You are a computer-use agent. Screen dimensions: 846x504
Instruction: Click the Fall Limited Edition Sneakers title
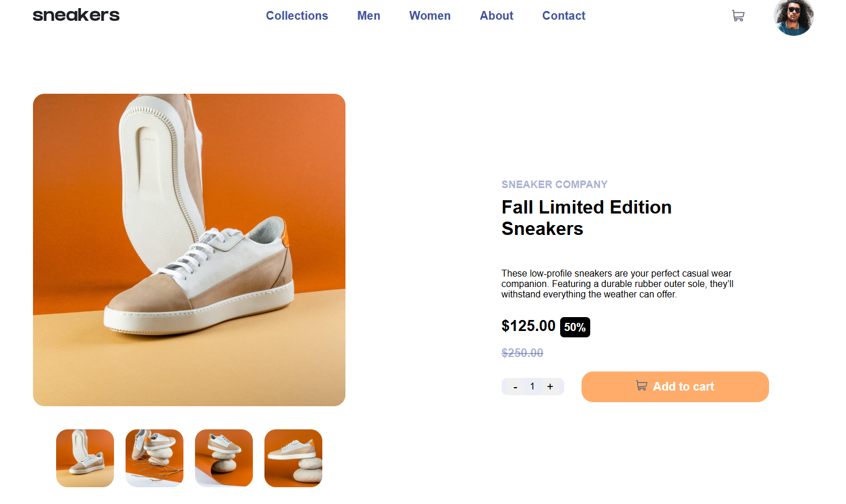(586, 218)
